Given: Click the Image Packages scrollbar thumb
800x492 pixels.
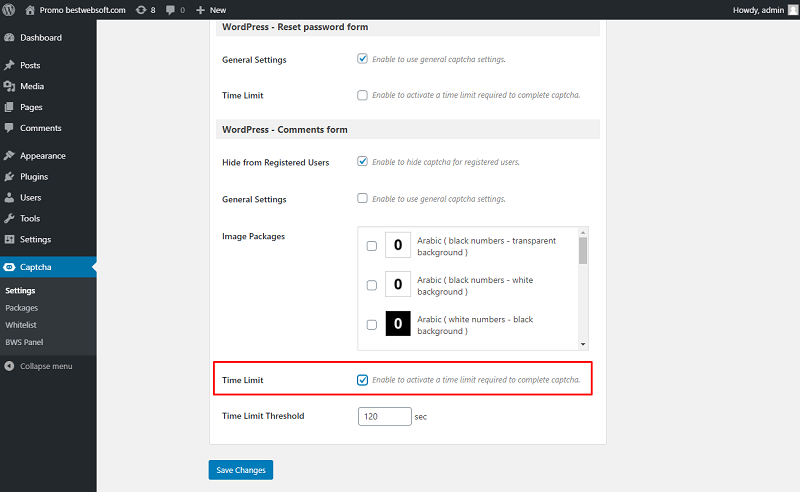Looking at the screenshot, I should (583, 251).
